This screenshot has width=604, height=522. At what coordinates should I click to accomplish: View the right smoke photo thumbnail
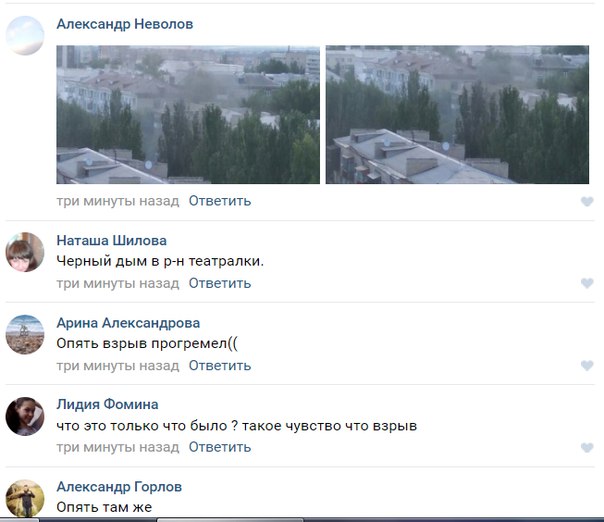point(457,115)
